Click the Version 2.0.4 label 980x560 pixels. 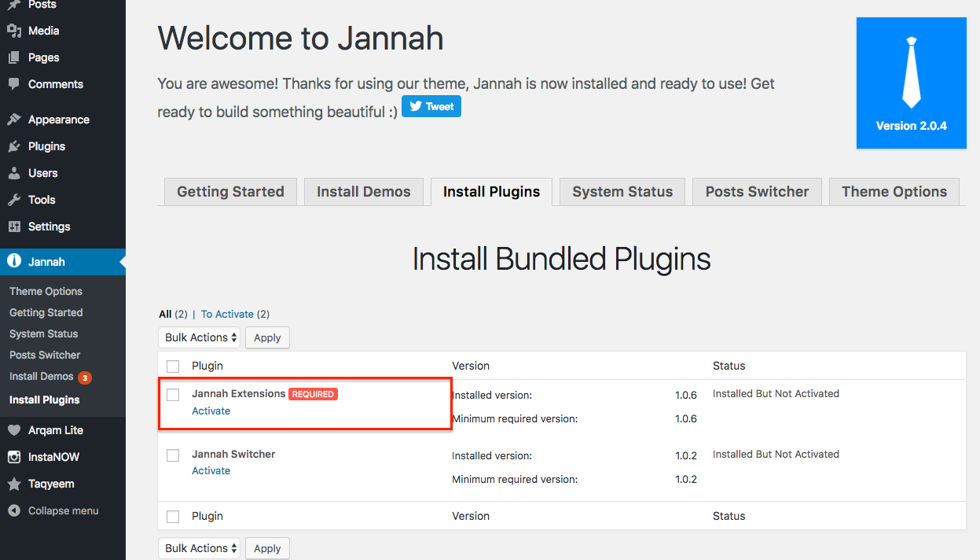click(x=912, y=126)
